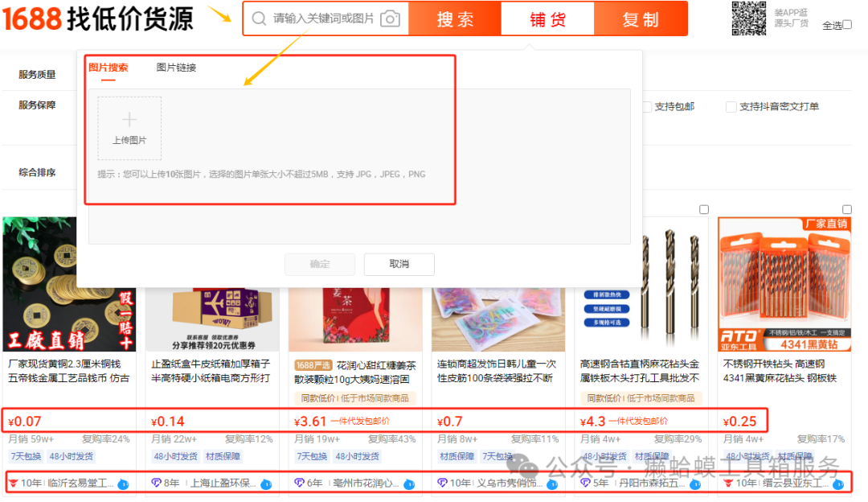This screenshot has width=868, height=502.
Task: Click the 装APP逛源头厂货 text
Action: click(791, 18)
